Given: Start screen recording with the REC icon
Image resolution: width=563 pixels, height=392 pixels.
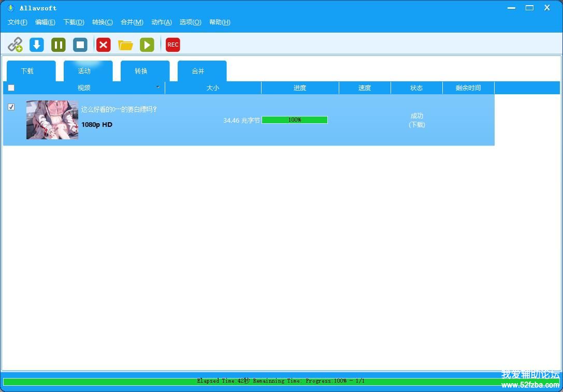Looking at the screenshot, I should 172,45.
